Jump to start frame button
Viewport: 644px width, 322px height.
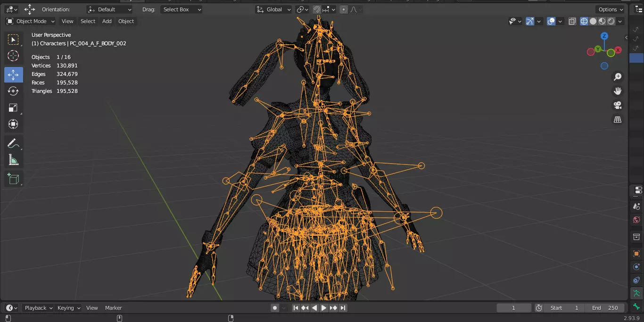coord(296,308)
